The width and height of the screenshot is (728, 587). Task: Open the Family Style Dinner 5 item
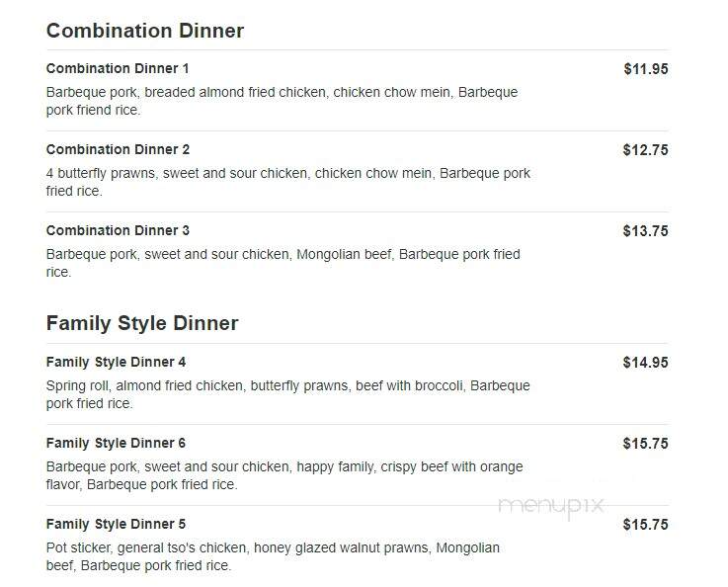coord(117,525)
